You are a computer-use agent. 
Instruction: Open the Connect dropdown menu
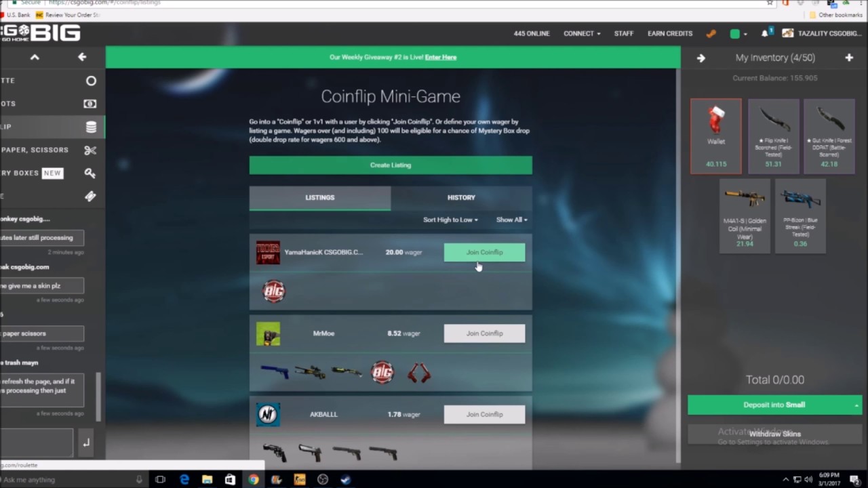click(582, 33)
